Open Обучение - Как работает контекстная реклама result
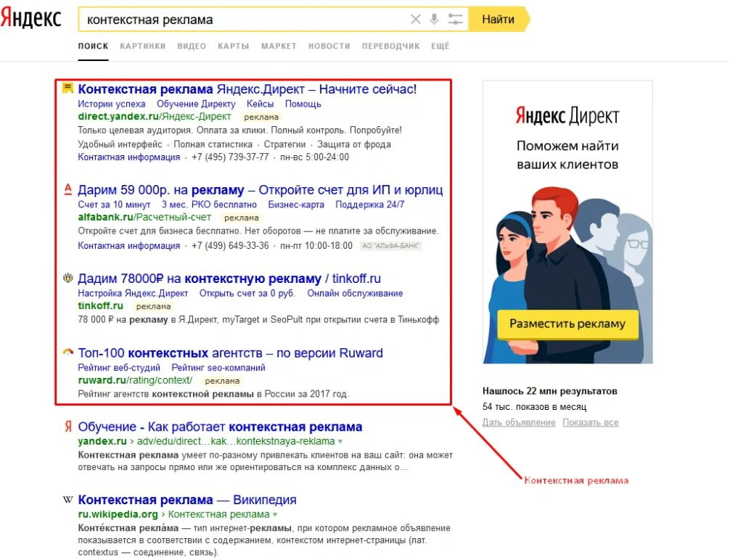The image size is (730, 560). (220, 427)
